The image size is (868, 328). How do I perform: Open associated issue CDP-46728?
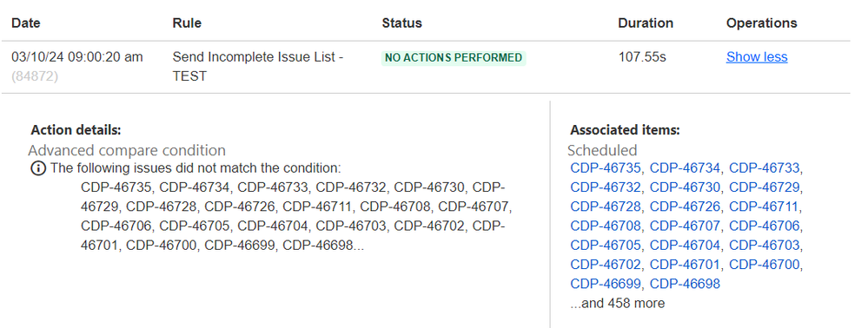click(606, 207)
